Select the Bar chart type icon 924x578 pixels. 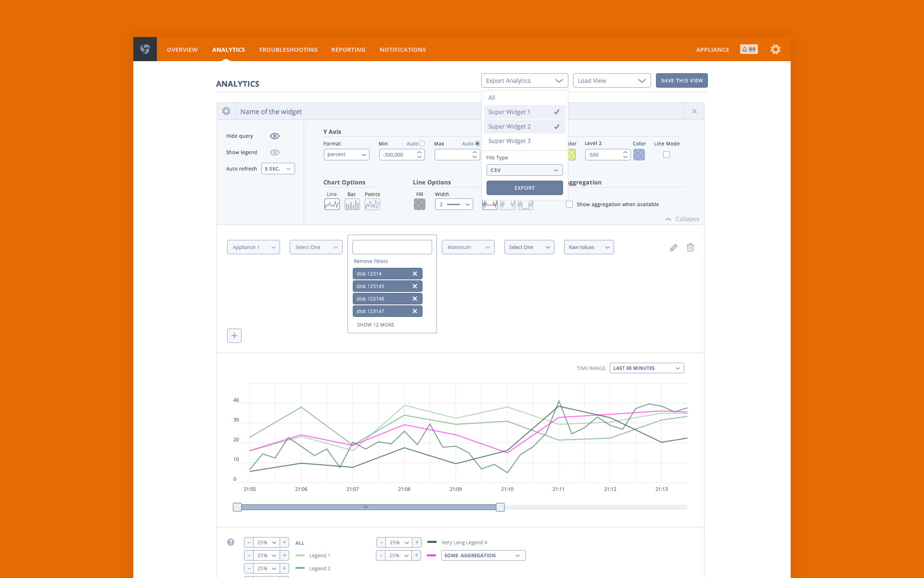(352, 204)
